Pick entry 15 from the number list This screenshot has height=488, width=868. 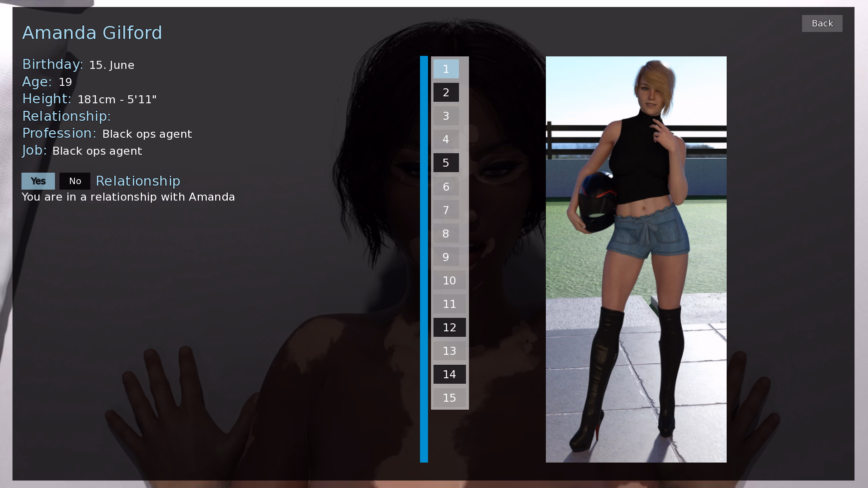(449, 398)
